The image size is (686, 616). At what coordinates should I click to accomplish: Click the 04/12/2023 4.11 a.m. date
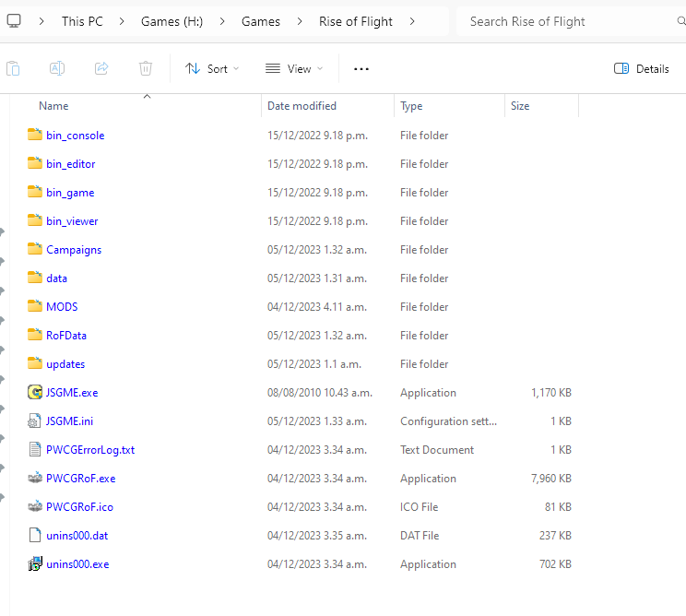click(317, 307)
